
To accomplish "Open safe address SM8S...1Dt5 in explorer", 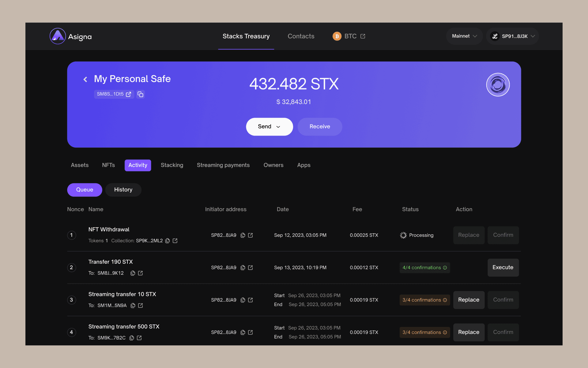I will click(x=129, y=94).
